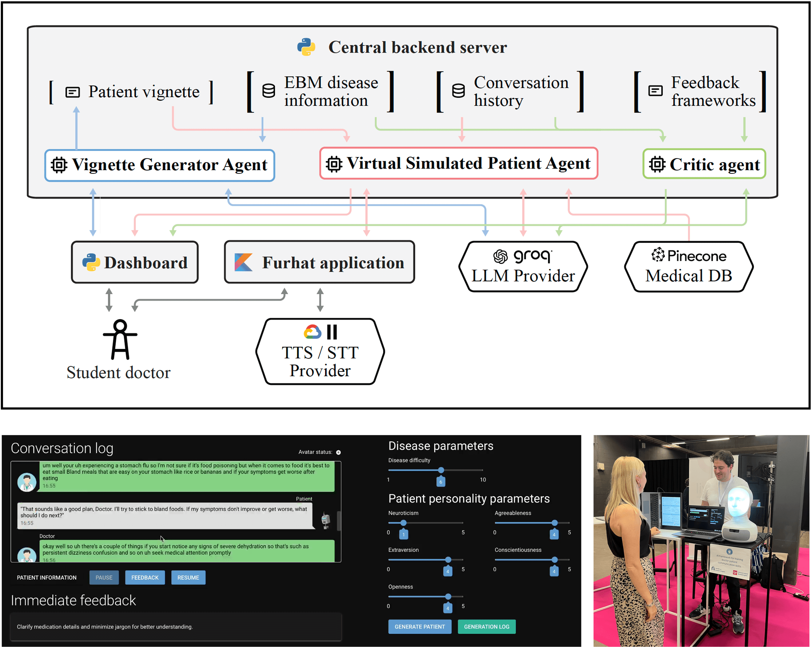
Task: Click the GENERATE PATIENT button
Action: (x=420, y=627)
